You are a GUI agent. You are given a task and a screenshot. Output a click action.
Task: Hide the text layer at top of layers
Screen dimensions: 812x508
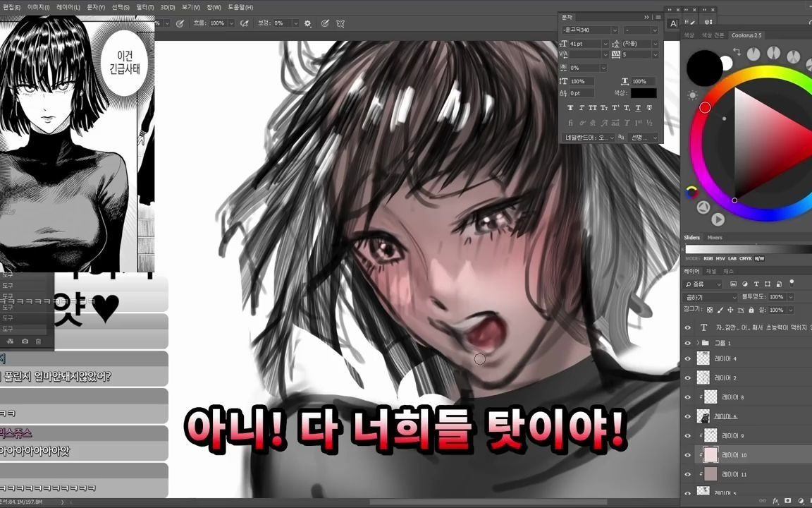(688, 327)
